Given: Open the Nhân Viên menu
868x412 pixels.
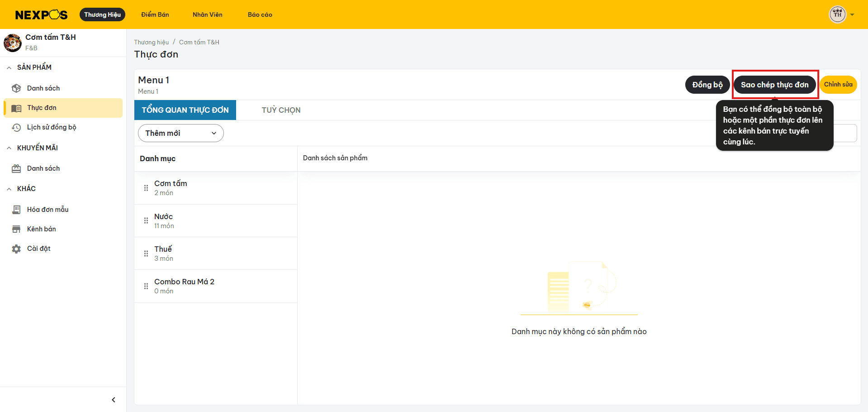Looking at the screenshot, I should click(208, 14).
